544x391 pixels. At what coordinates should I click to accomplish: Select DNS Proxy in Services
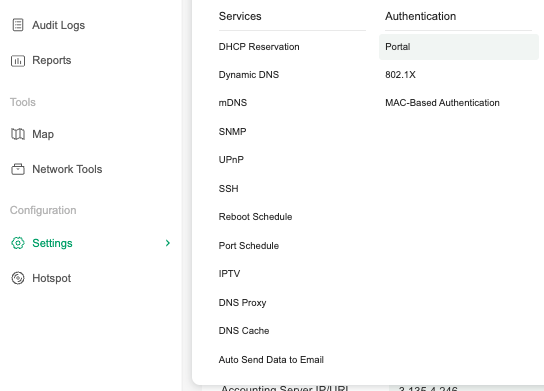point(242,303)
